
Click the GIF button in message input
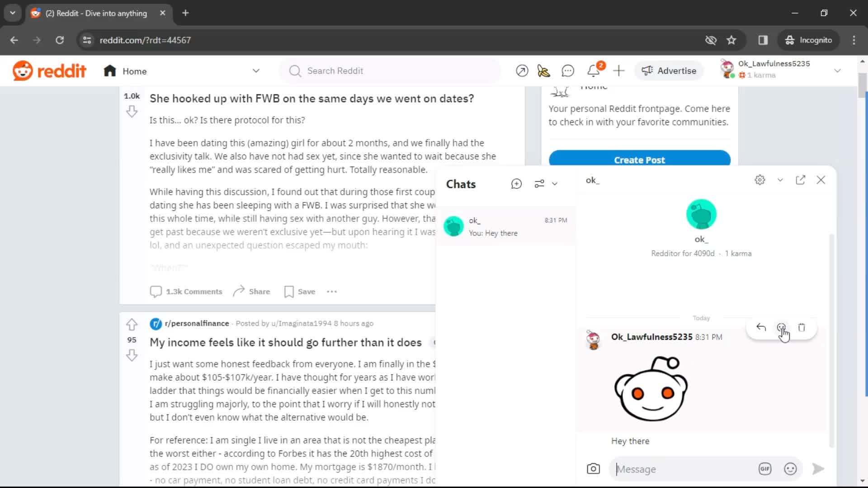[765, 469]
